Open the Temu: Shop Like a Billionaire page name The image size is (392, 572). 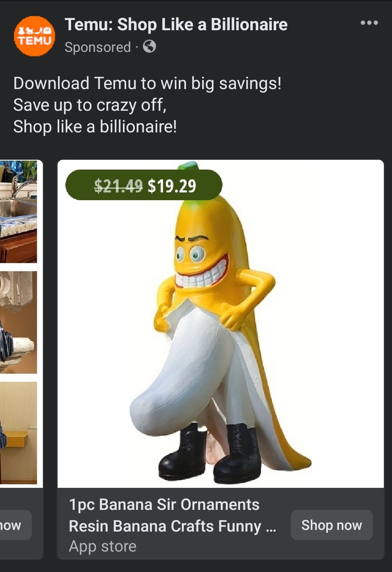[x=176, y=25]
